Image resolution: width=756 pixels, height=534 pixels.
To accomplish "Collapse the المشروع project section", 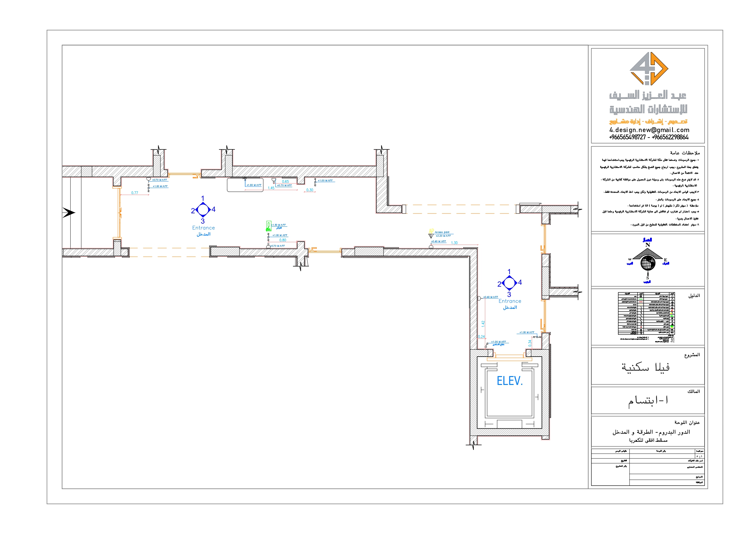I will coord(693,356).
